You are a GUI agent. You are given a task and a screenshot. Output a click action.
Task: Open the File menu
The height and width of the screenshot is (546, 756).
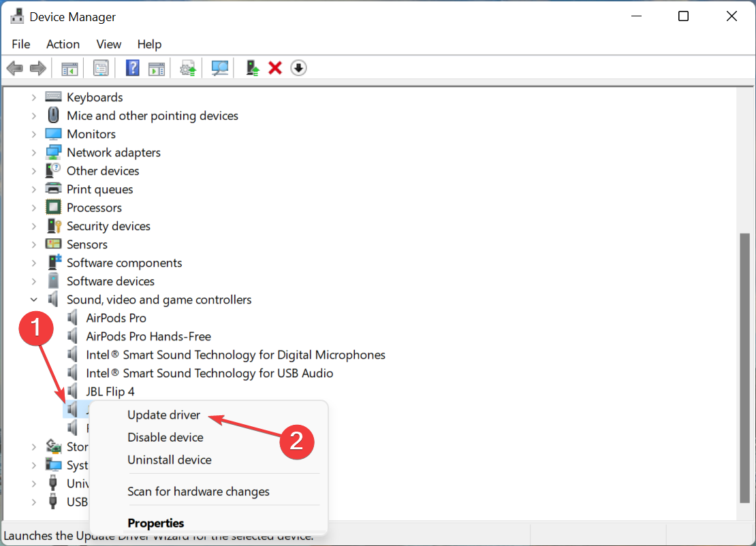click(x=20, y=44)
